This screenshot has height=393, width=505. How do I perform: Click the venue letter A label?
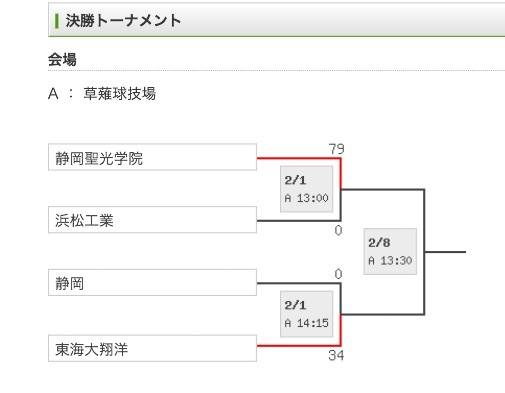click(x=53, y=94)
